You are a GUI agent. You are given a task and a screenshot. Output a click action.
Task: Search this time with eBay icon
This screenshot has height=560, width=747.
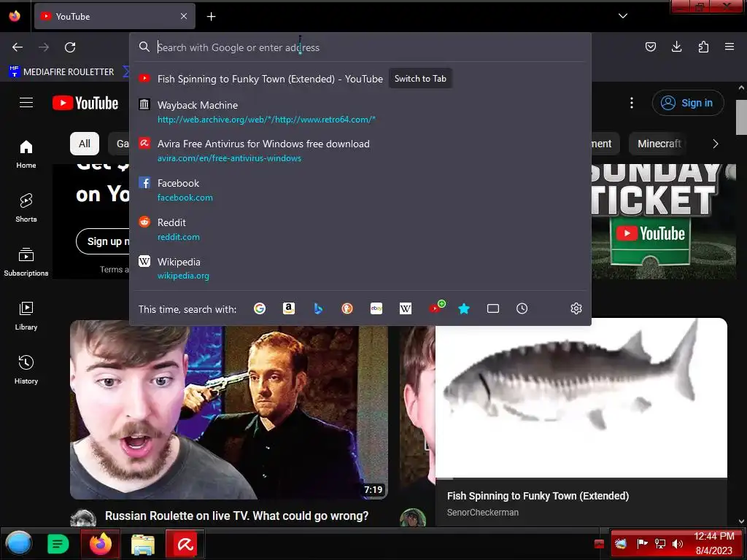(x=376, y=308)
